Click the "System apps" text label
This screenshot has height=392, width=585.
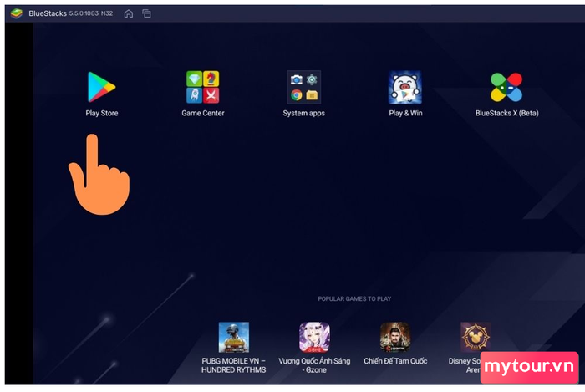click(x=303, y=113)
